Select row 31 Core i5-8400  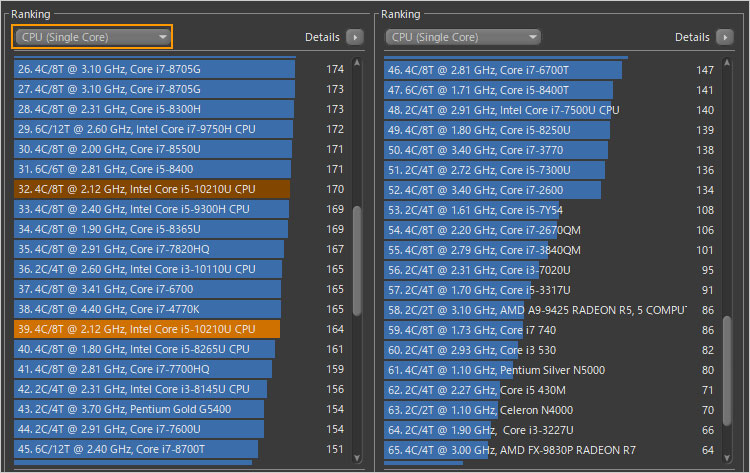click(179, 169)
